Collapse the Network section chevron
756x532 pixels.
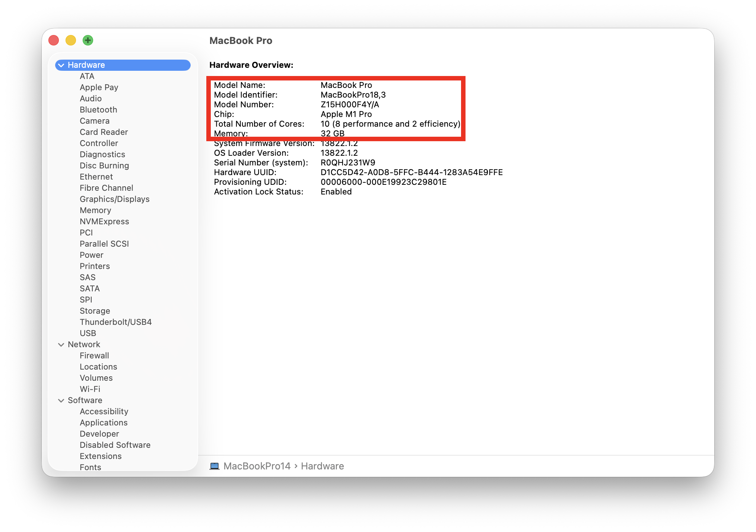click(61, 345)
